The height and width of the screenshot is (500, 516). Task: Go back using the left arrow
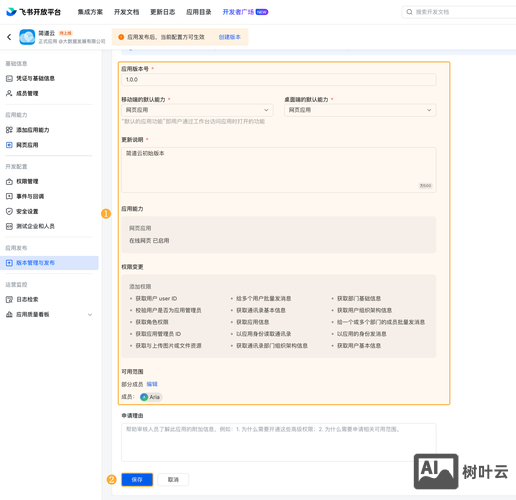9,37
